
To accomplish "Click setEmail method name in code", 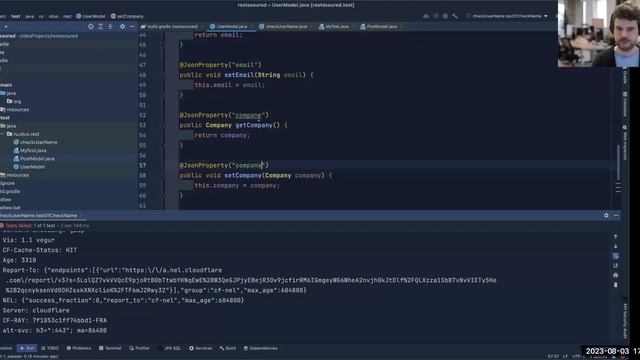I will click(239, 75).
